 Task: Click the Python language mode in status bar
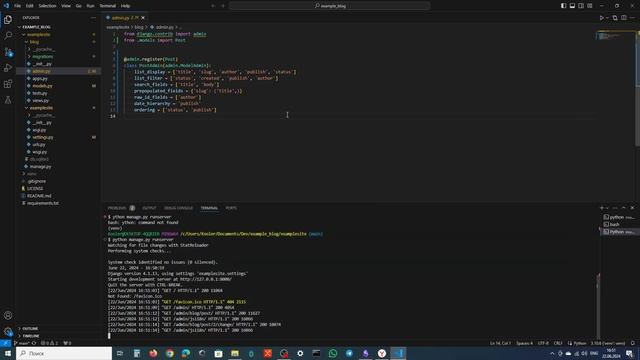click(x=580, y=343)
